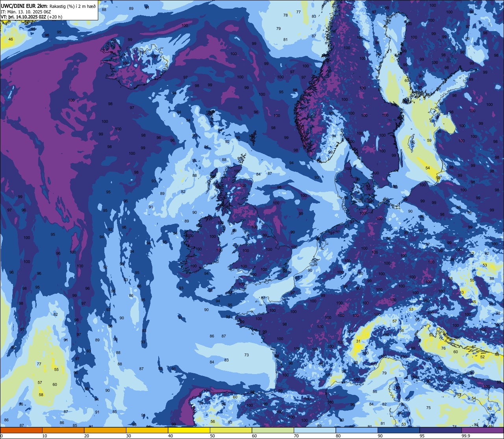
Task: Click the humidity value 46 on the map
Action: point(11,39)
